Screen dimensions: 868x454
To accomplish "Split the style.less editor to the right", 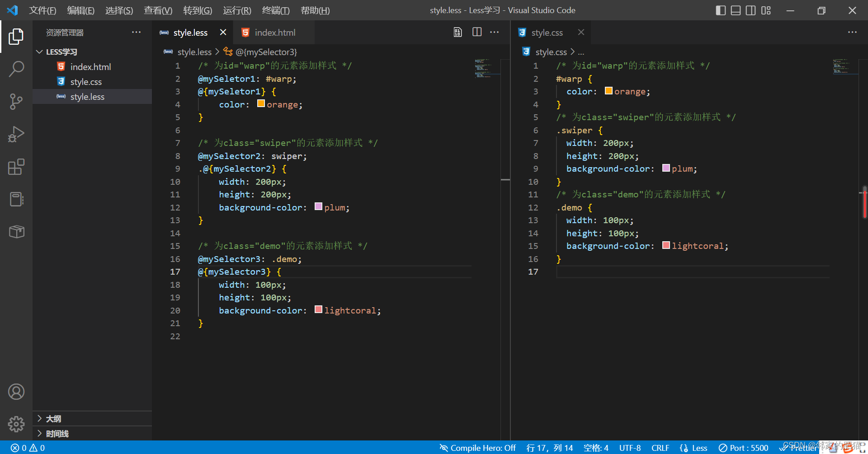I will (477, 32).
